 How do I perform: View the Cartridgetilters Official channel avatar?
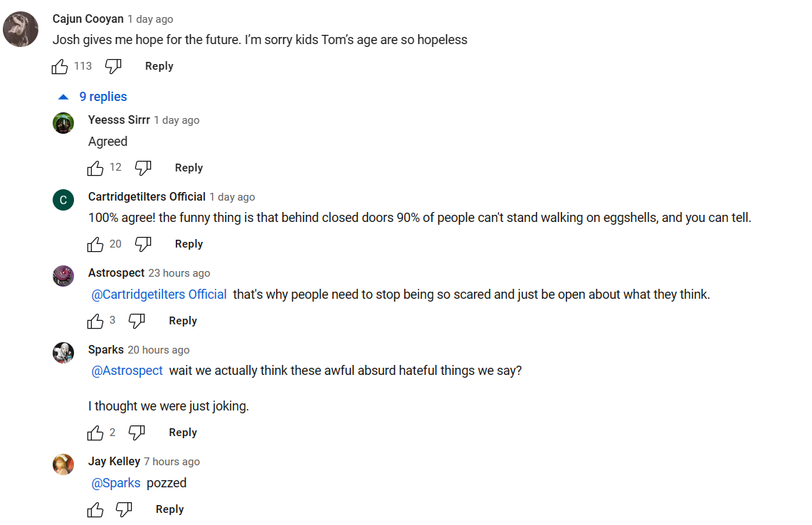coord(63,200)
